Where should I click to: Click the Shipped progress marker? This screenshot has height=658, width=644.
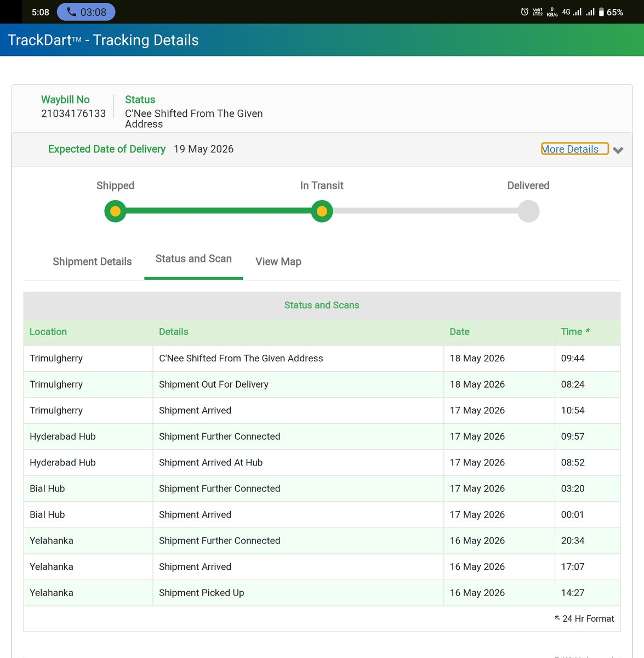pos(115,211)
